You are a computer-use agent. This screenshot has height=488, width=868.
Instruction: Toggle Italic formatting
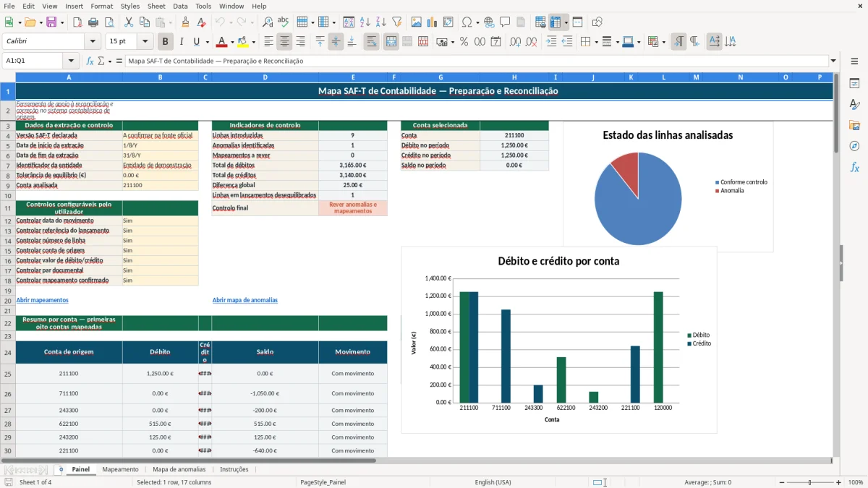pos(182,42)
